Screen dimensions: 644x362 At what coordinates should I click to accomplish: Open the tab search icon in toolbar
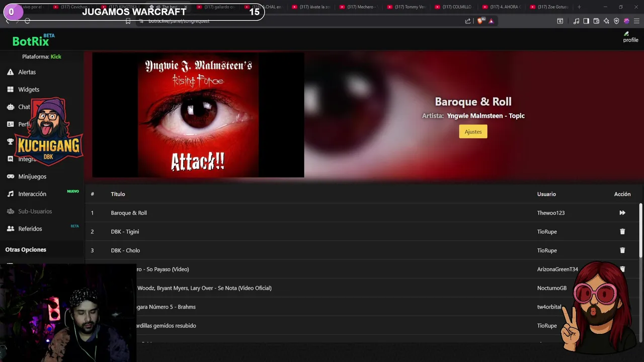(560, 21)
